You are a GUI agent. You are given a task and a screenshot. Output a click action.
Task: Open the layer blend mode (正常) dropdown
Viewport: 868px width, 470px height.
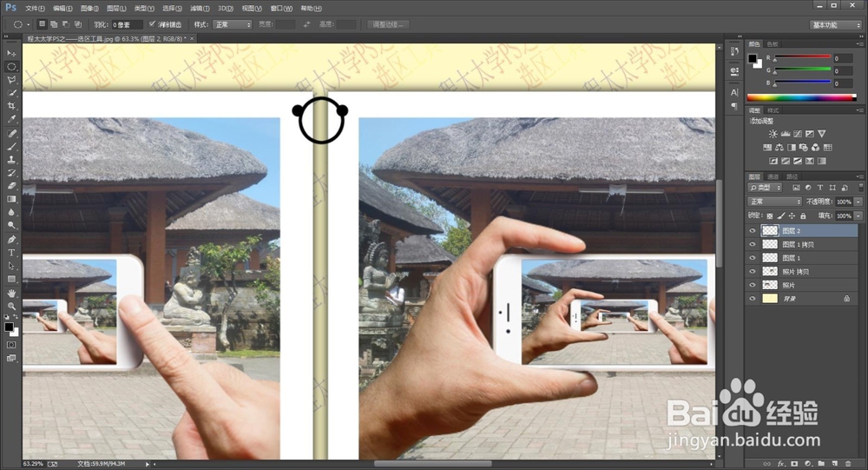[774, 202]
